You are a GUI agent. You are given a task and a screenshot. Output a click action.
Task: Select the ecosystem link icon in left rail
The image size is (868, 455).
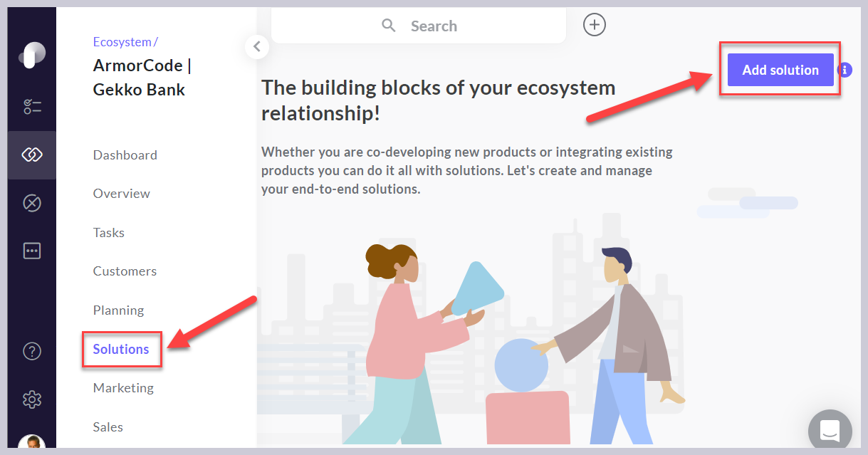[x=32, y=155]
